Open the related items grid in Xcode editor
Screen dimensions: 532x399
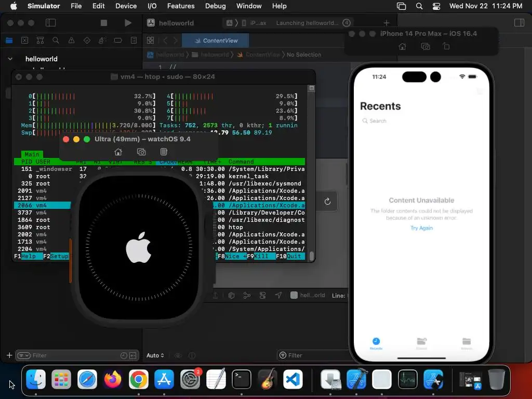pyautogui.click(x=150, y=41)
